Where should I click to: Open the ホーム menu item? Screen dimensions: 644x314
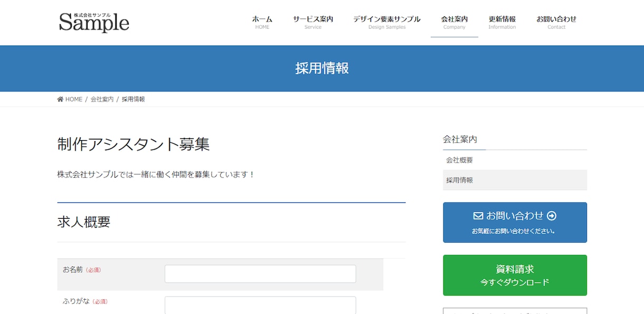262,22
